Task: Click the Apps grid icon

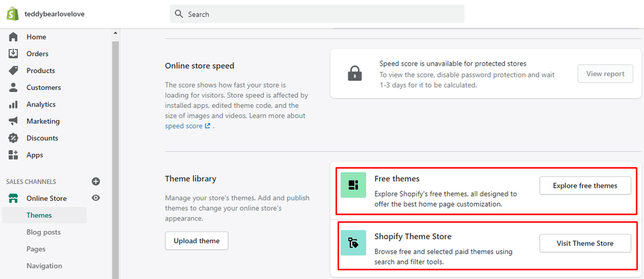Action: pos(13,155)
